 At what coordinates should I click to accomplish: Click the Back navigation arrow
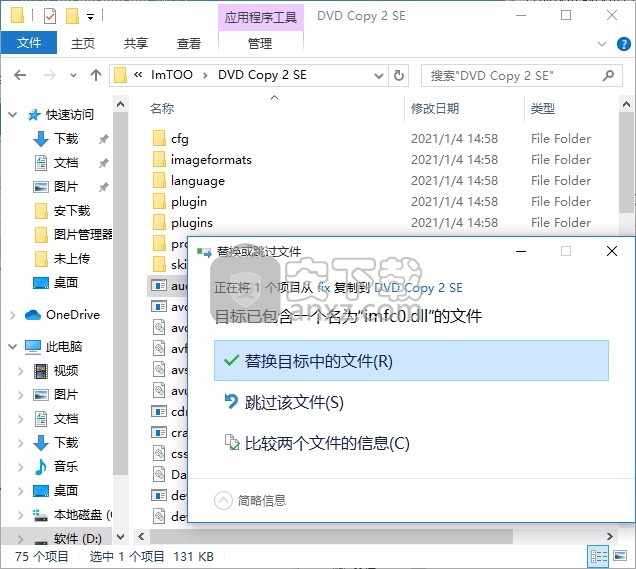(x=20, y=75)
